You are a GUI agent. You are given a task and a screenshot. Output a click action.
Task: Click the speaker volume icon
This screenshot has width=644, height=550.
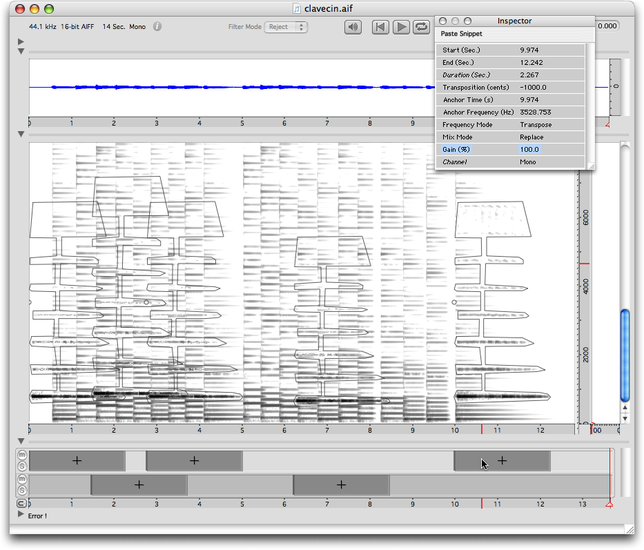pyautogui.click(x=353, y=27)
